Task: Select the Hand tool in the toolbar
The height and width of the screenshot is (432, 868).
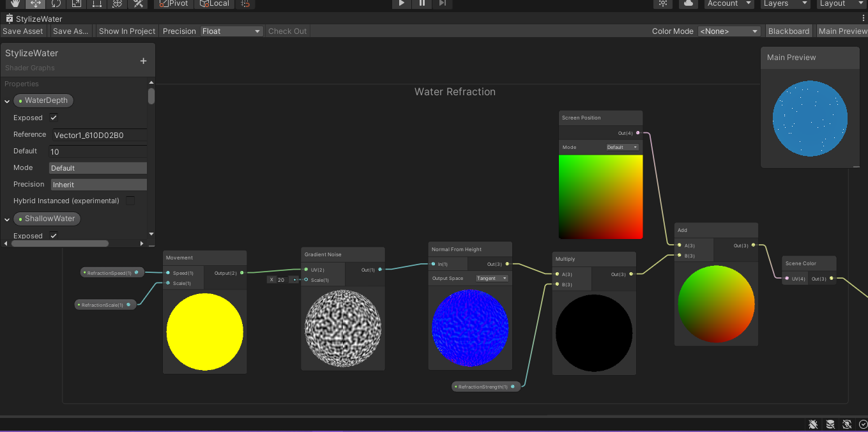Action: [16, 4]
